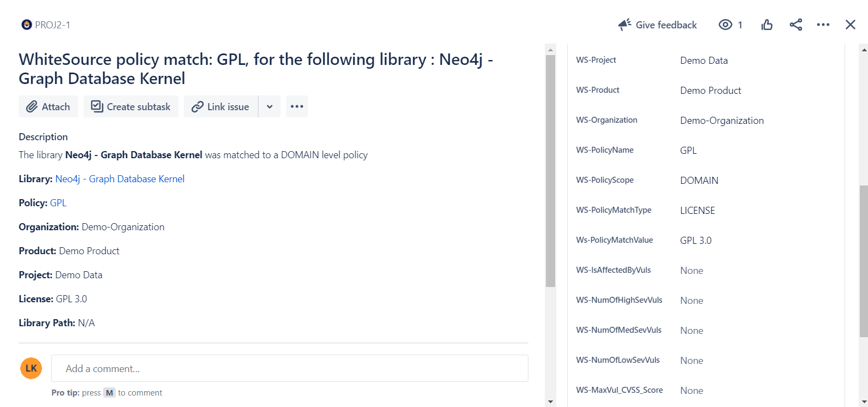868x407 pixels.
Task: Open the top-right more actions ellipsis
Action: coord(823,25)
